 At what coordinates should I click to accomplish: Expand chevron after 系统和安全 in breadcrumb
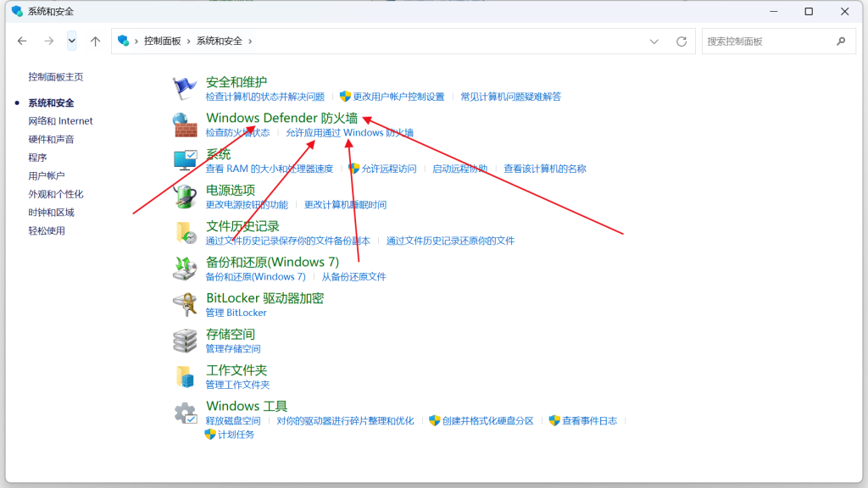click(250, 41)
